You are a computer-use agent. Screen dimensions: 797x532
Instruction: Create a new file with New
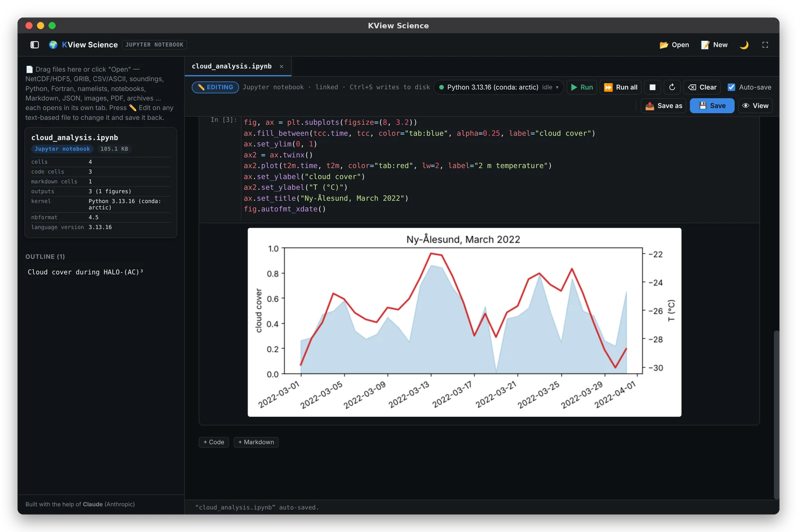click(714, 45)
